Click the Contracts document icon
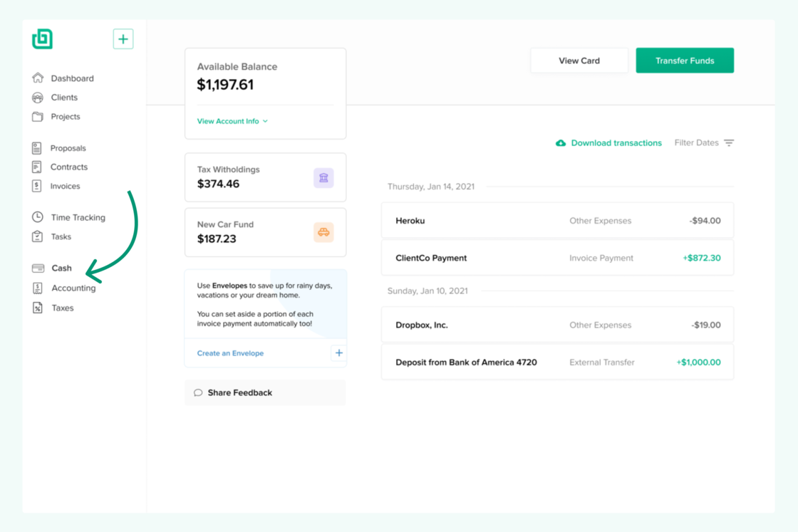Image resolution: width=798 pixels, height=532 pixels. (x=36, y=167)
